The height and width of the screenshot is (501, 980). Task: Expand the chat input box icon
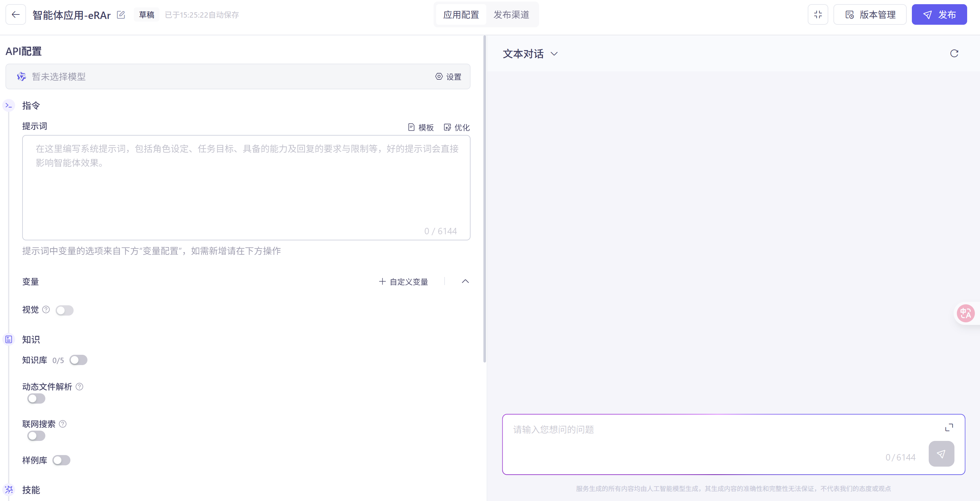pyautogui.click(x=949, y=428)
